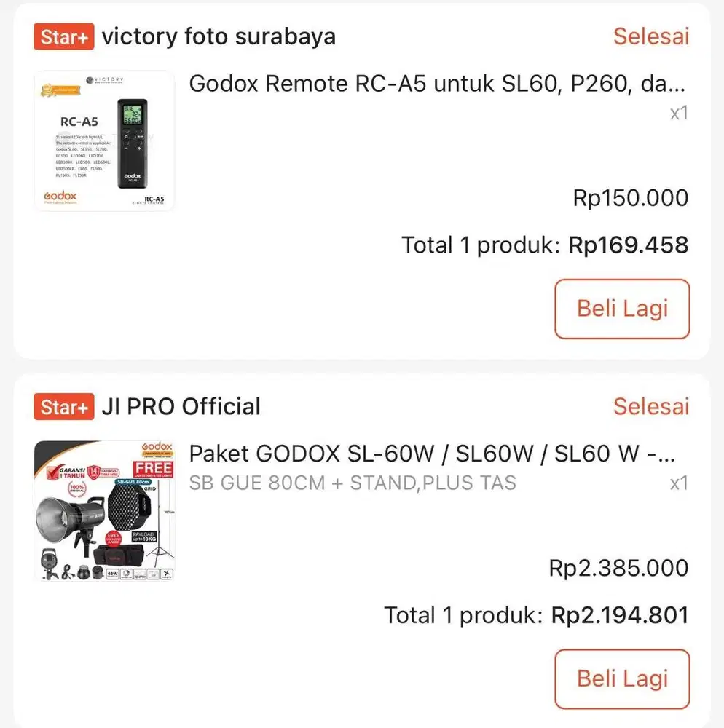Viewport: 724px width, 728px height.
Task: Tap Selesai status of victory foto order
Action: 650,36
